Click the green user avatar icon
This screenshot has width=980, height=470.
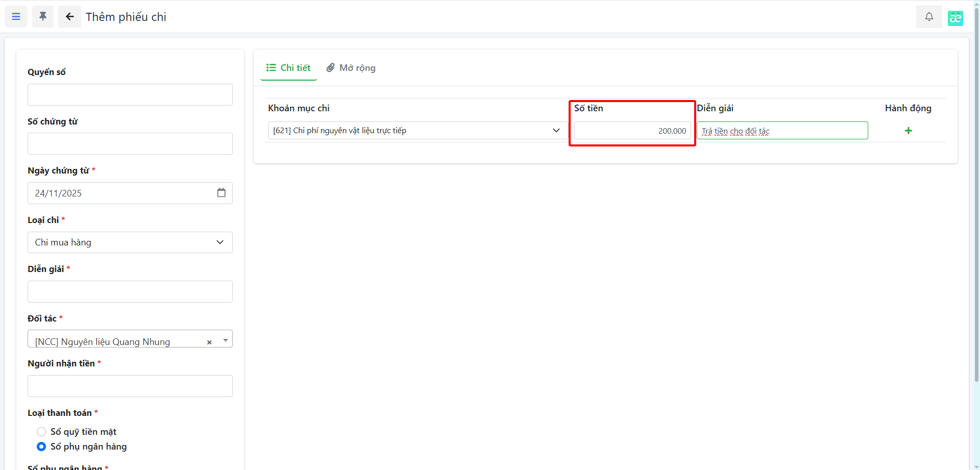click(x=955, y=18)
